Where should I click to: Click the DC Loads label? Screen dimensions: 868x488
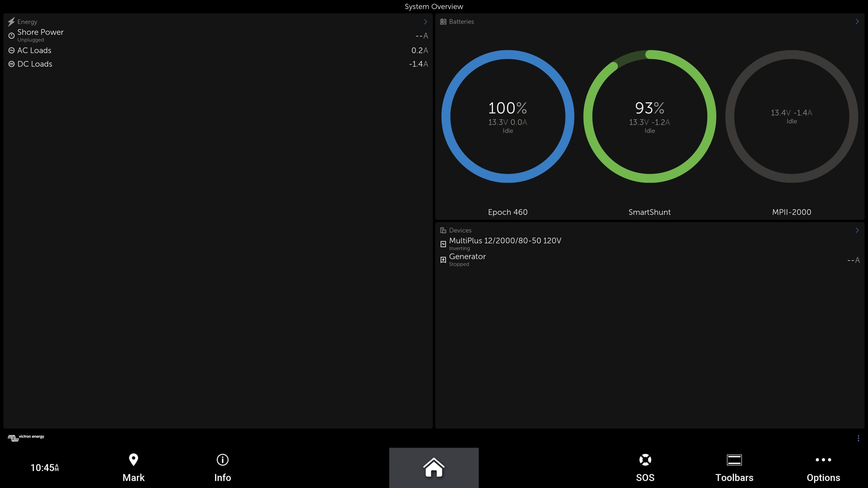[x=35, y=64]
